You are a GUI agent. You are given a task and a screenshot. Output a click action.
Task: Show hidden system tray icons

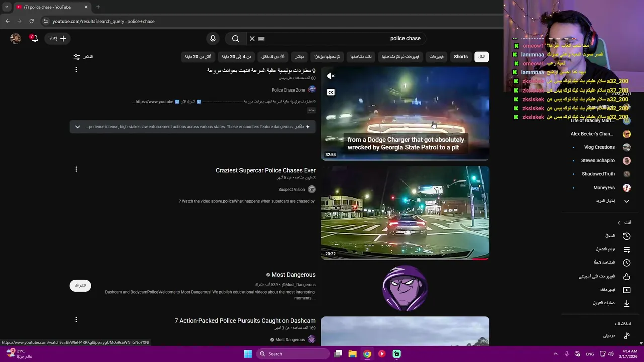[555, 354]
